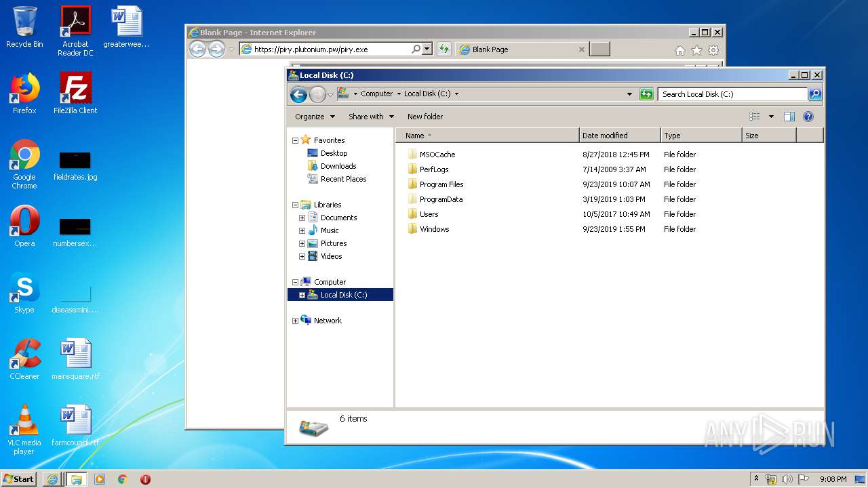Sort by Date modified column header
This screenshot has height=488, width=868.
point(620,136)
